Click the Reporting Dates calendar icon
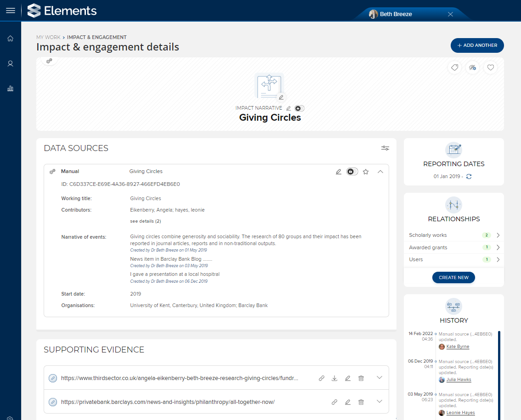The width and height of the screenshot is (521, 420). click(453, 150)
